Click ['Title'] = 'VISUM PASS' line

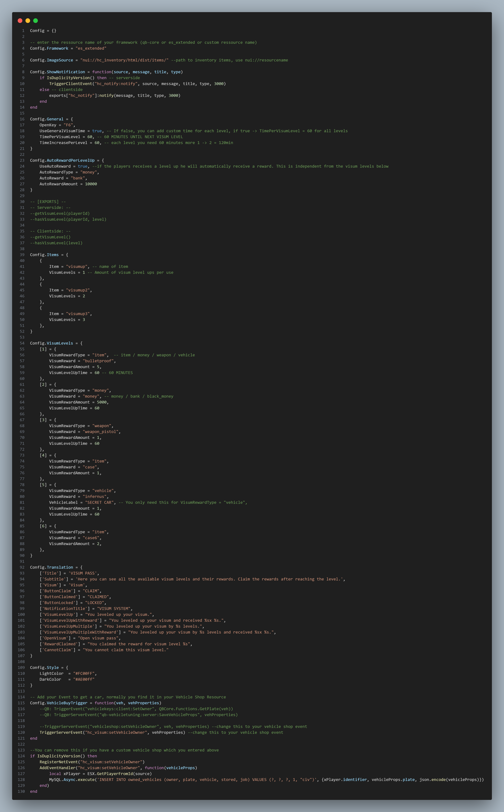pos(69,573)
